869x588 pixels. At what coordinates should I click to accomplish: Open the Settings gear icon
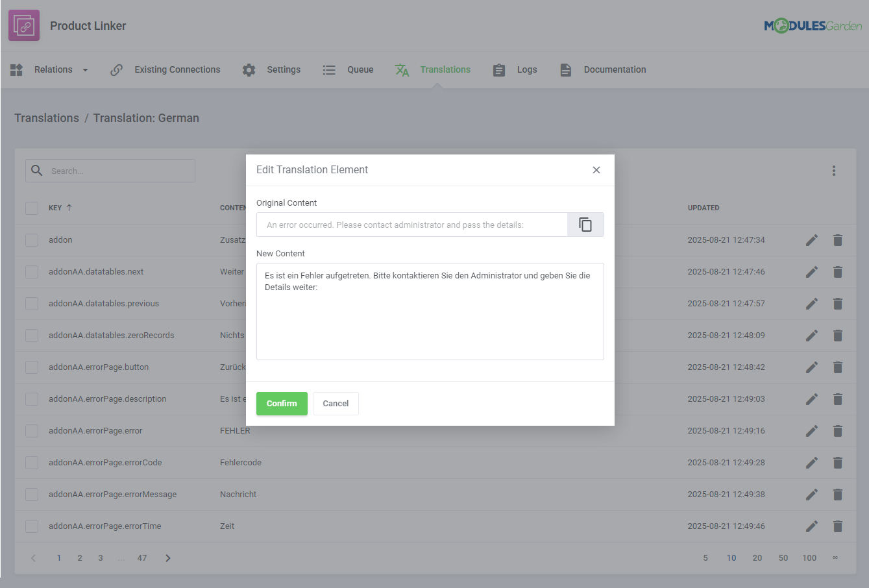point(249,69)
